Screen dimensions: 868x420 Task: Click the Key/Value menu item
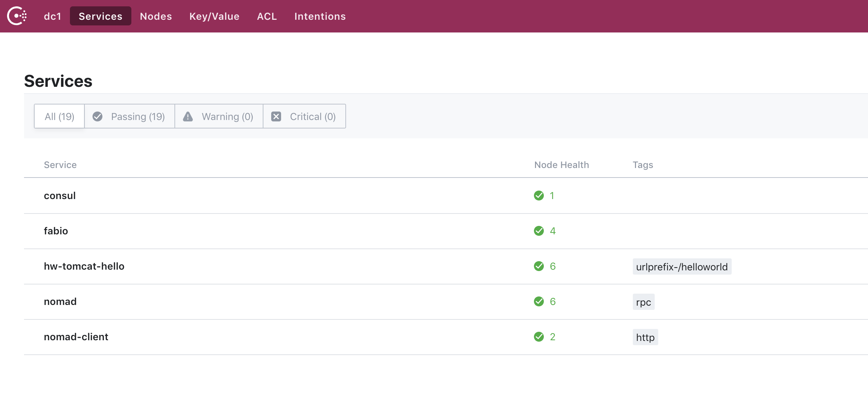click(214, 16)
